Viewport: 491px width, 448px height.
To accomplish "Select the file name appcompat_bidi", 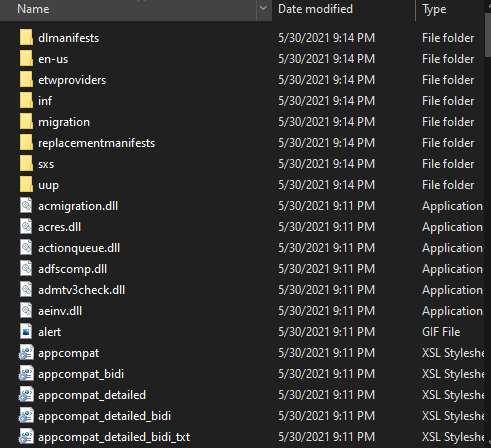I will pyautogui.click(x=81, y=374).
